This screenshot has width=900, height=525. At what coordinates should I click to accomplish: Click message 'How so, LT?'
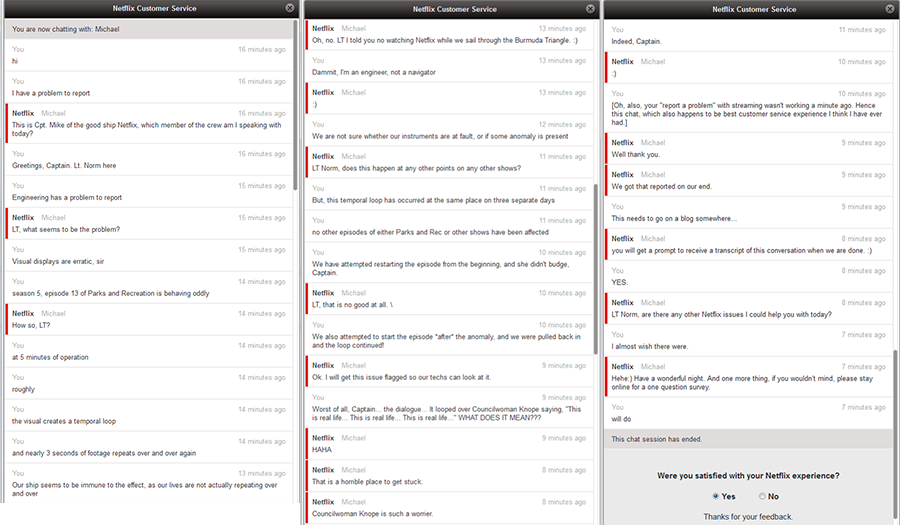[x=31, y=325]
